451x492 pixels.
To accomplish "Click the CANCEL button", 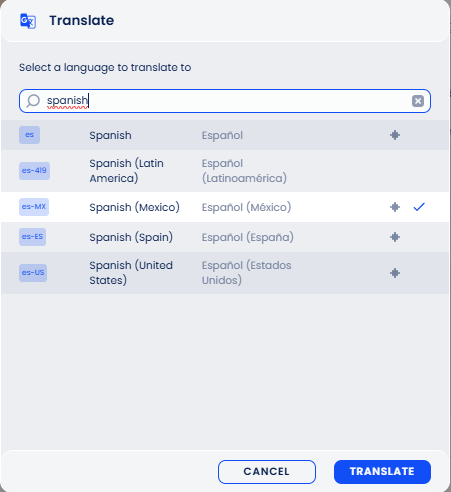I will 267,472.
